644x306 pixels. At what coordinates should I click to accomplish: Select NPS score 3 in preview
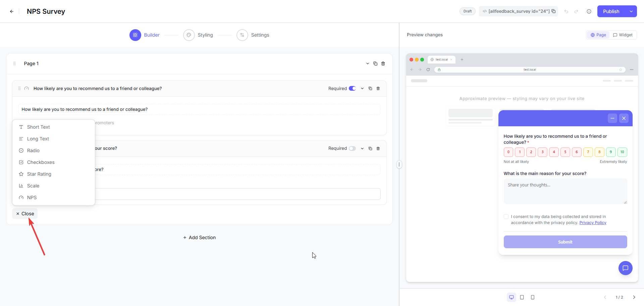tap(542, 152)
